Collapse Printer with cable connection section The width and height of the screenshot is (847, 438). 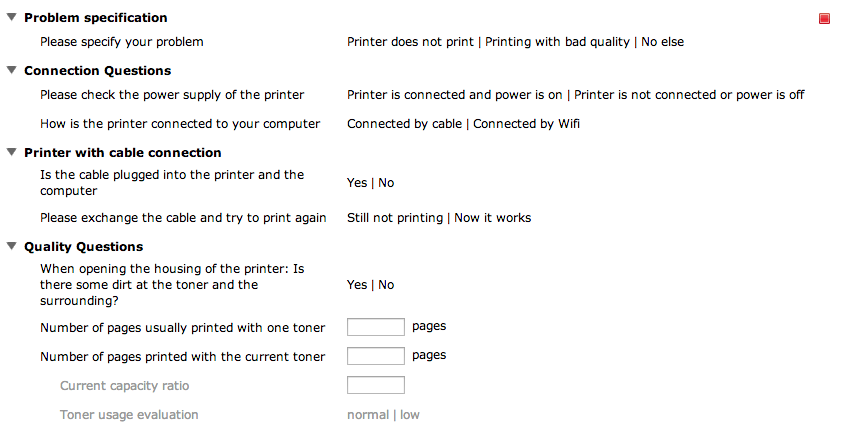coord(12,152)
